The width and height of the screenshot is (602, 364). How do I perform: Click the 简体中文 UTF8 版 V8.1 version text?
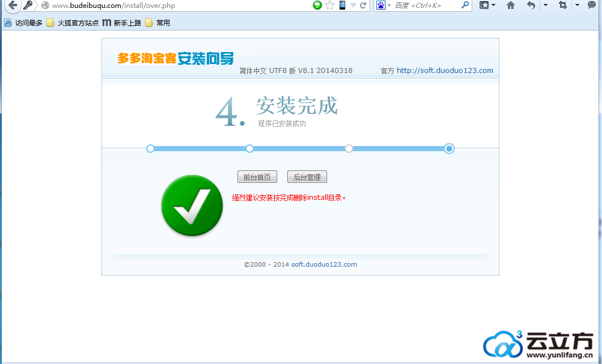[x=296, y=71]
